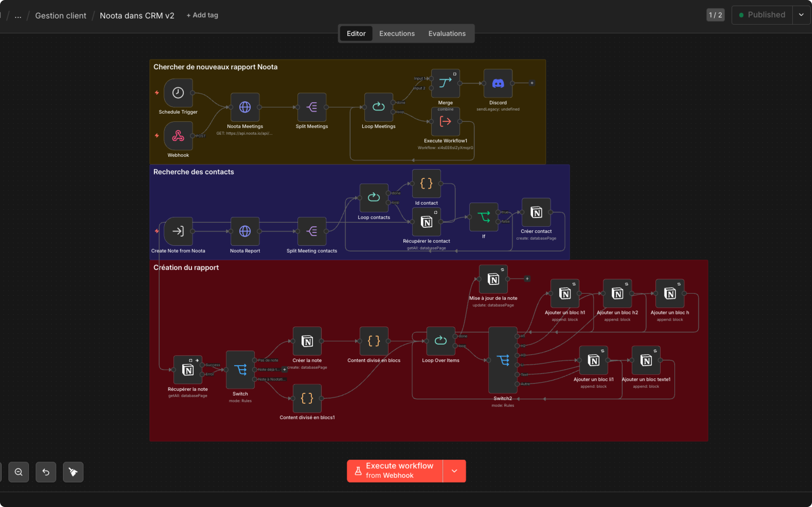This screenshot has height=507, width=812.
Task: Click the tidy up broom button
Action: pyautogui.click(x=73, y=472)
